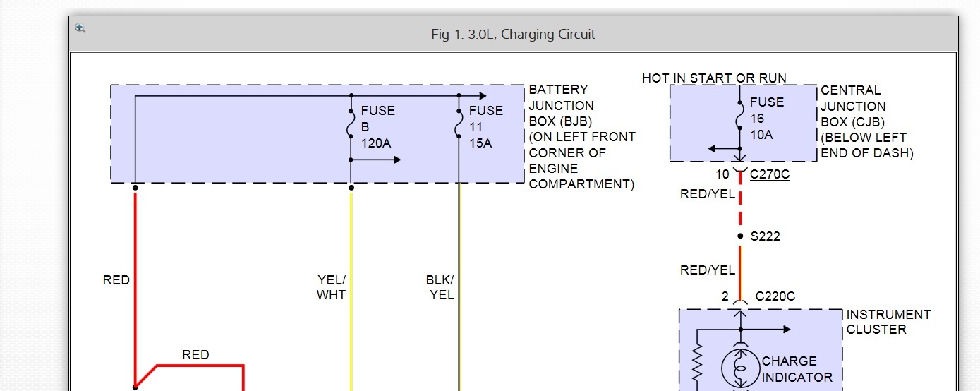Screen dimensions: 980x391
Task: Click the Fuse 16 10A symbol
Action: [739, 117]
